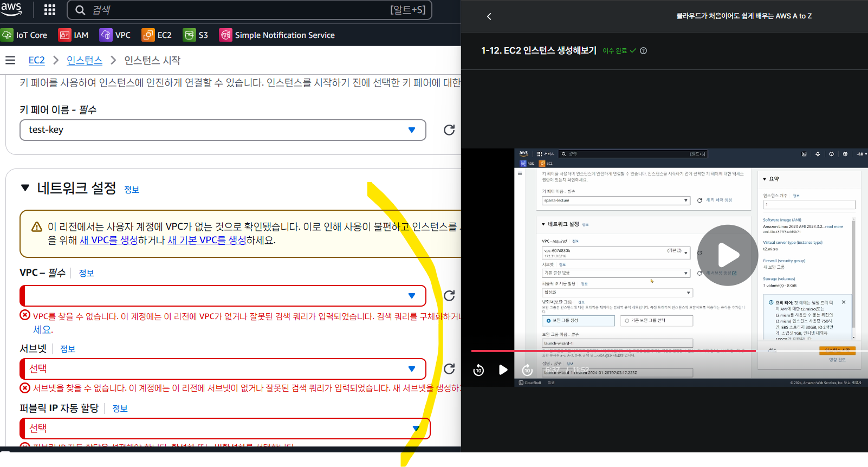
Task: Open 정보 link next to 네트워크 설정
Action: (x=132, y=190)
